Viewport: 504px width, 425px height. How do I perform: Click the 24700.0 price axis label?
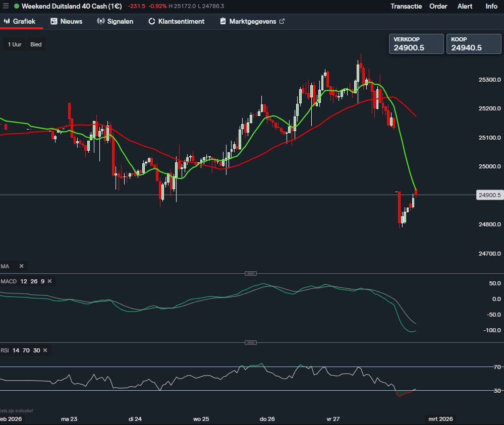pos(489,254)
